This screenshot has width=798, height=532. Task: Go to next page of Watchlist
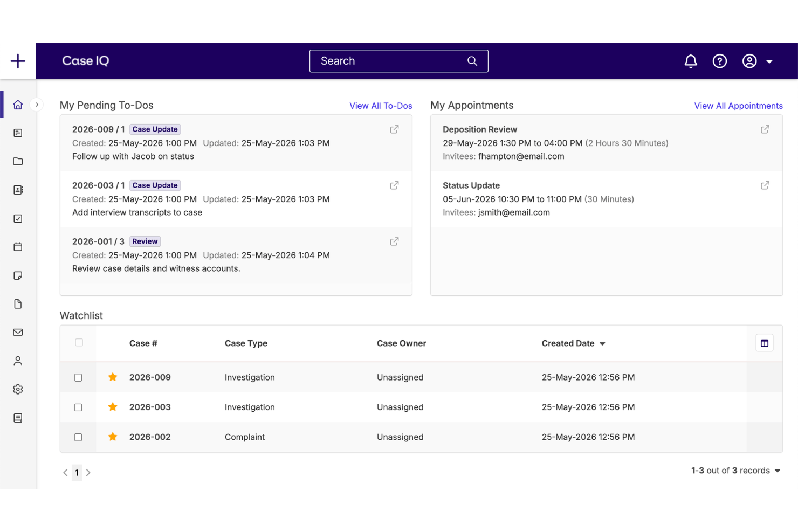click(x=88, y=473)
